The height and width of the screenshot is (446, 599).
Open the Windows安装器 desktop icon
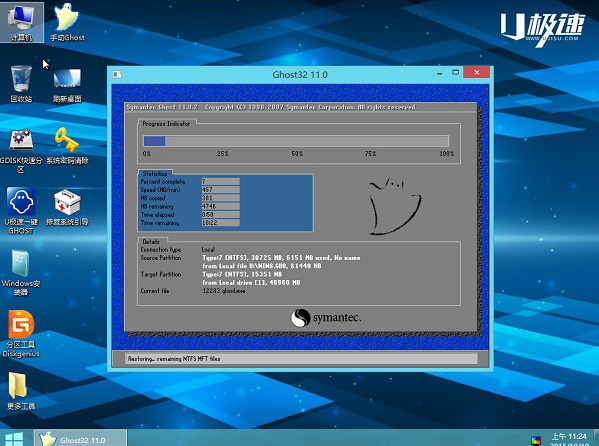point(21,273)
